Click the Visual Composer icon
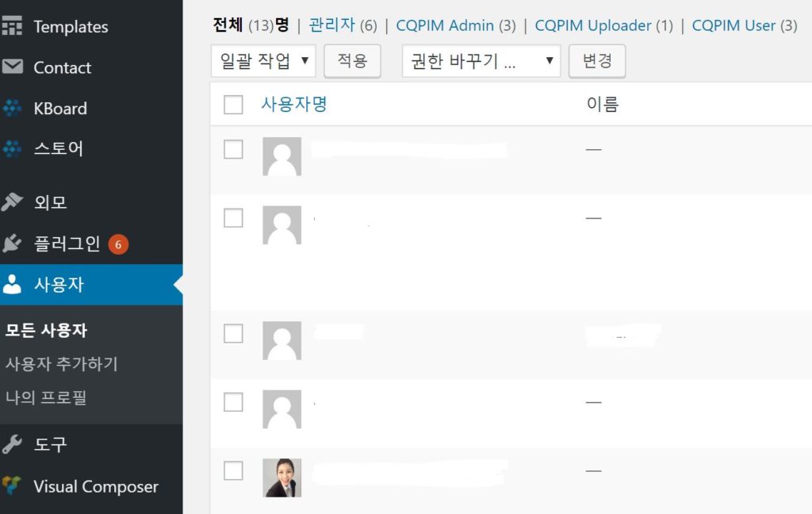This screenshot has width=812, height=514. pos(12,486)
